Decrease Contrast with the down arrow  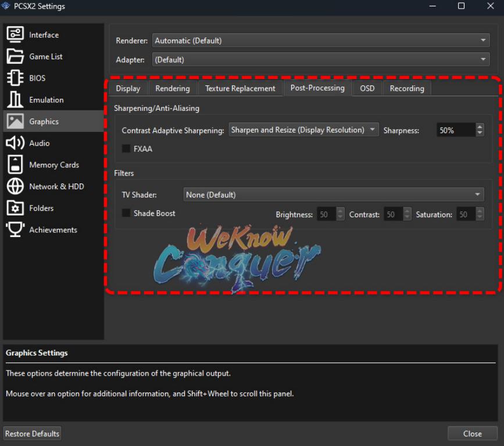407,217
